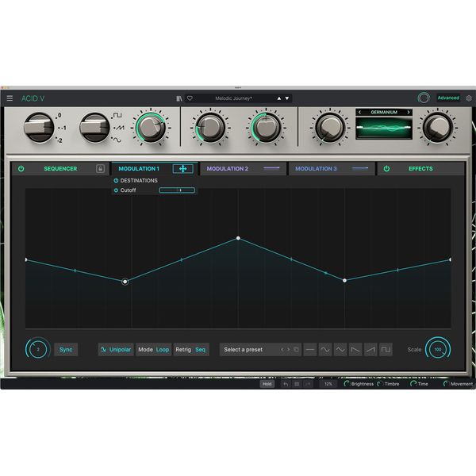The width and height of the screenshot is (476, 476).
Task: Open the GERMANIUM distortion type selector
Action: click(384, 113)
